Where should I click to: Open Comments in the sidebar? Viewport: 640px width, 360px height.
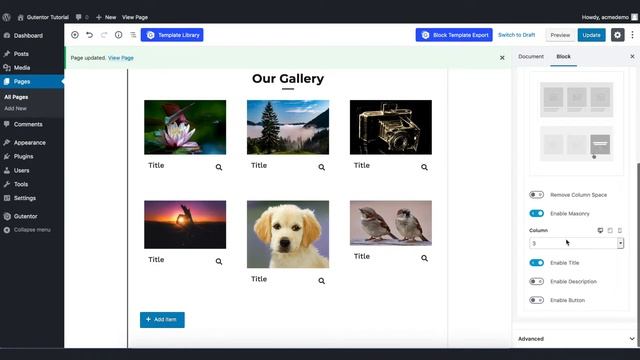pos(28,124)
